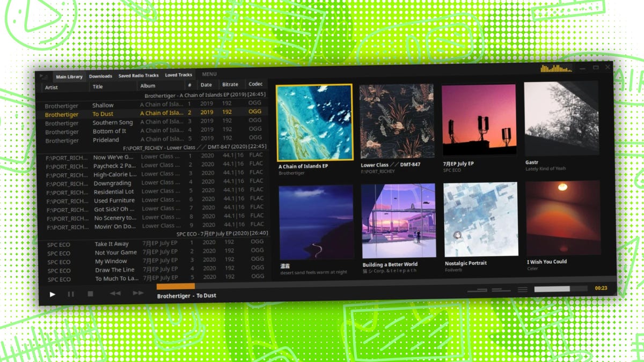Click the Artist column header
Viewport: 644px width, 362px height.
[x=52, y=87]
